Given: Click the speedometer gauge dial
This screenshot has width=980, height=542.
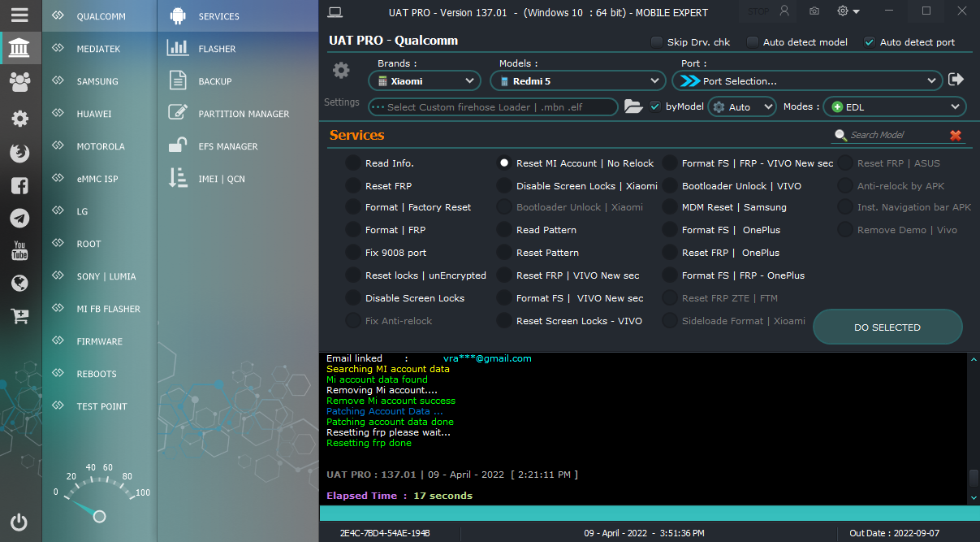Looking at the screenshot, I should coord(99,492).
